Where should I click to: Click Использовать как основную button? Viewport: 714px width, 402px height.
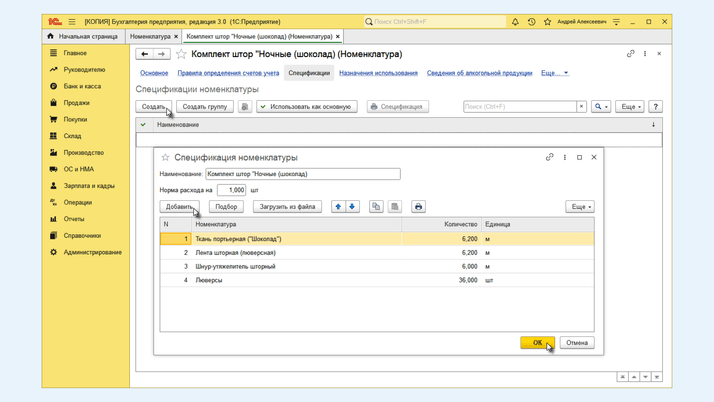click(x=306, y=106)
